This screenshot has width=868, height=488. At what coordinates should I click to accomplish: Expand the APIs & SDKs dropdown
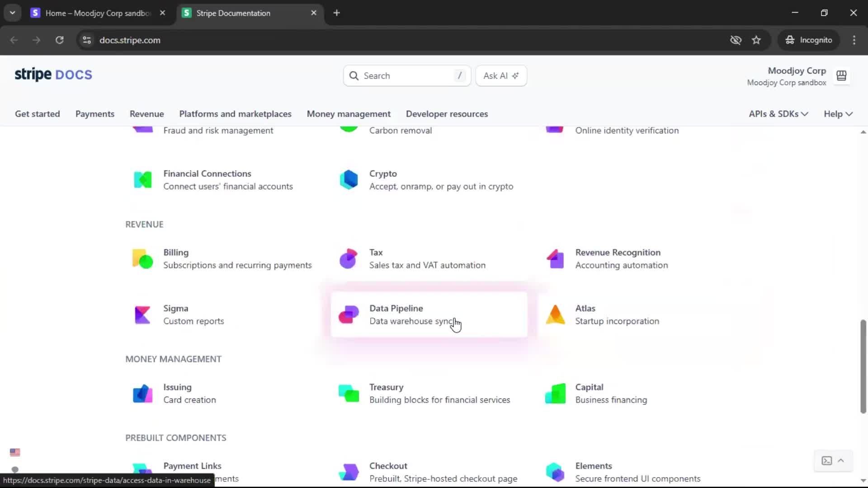[x=778, y=114]
